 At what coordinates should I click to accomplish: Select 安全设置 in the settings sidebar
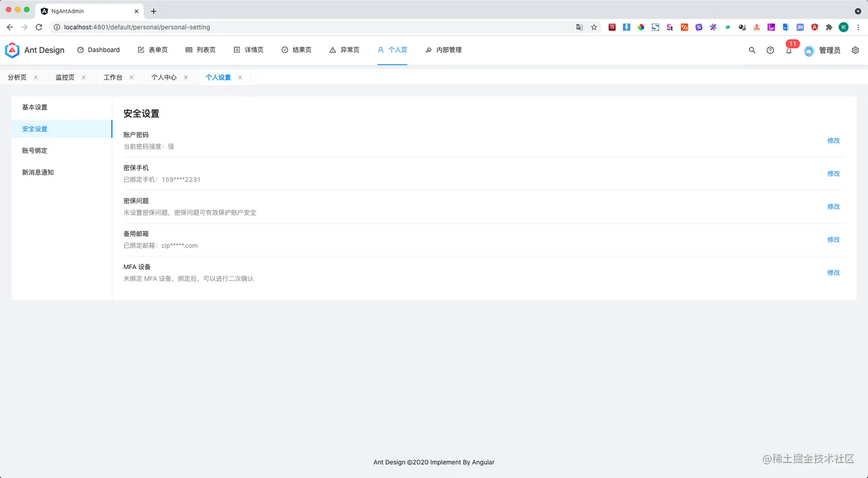(61, 129)
